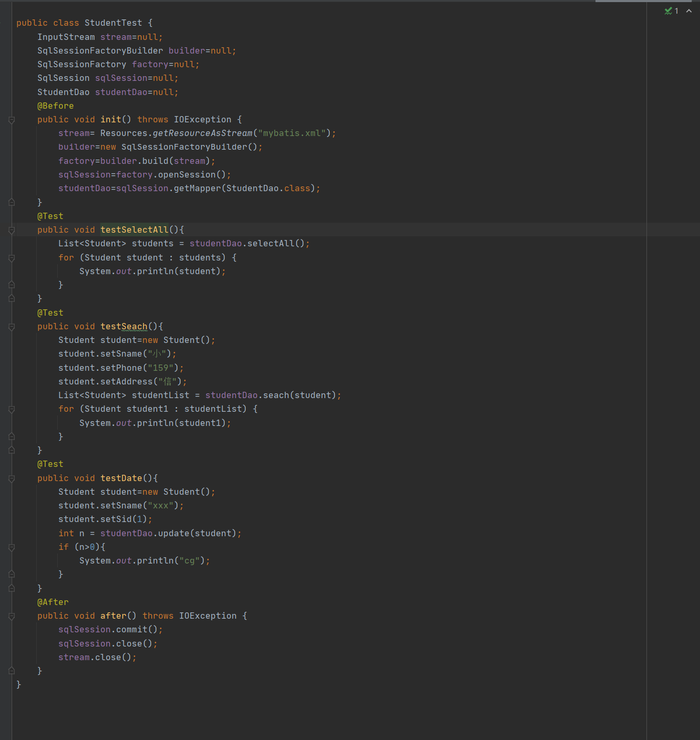This screenshot has height=740, width=700.
Task: Click IOException in init method signature
Action: pos(203,120)
